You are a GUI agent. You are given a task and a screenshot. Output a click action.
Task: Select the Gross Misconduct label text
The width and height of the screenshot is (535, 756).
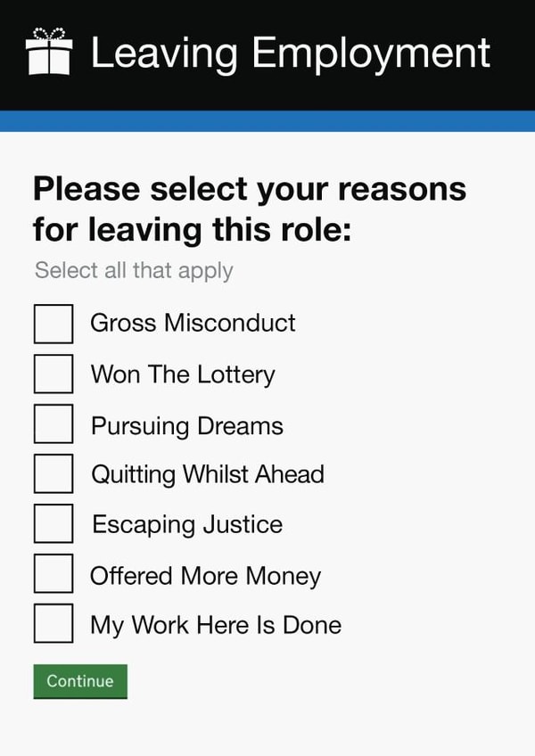point(193,324)
